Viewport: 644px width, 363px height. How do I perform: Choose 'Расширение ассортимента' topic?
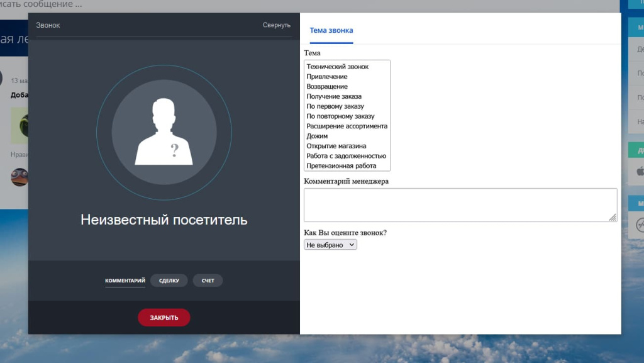(346, 126)
